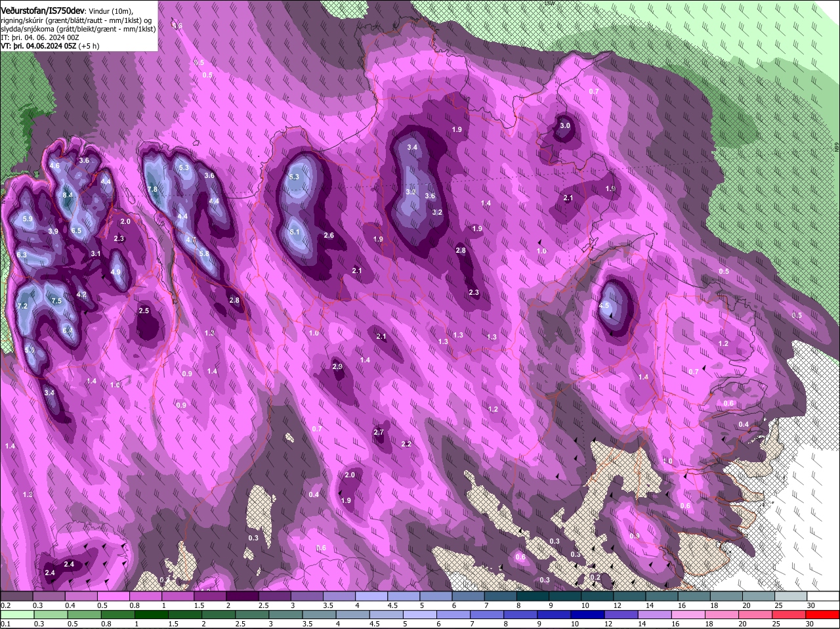The height and width of the screenshot is (629, 840).
Task: Pick lower legend swatch between 10 and 12
Action: (x=588, y=614)
